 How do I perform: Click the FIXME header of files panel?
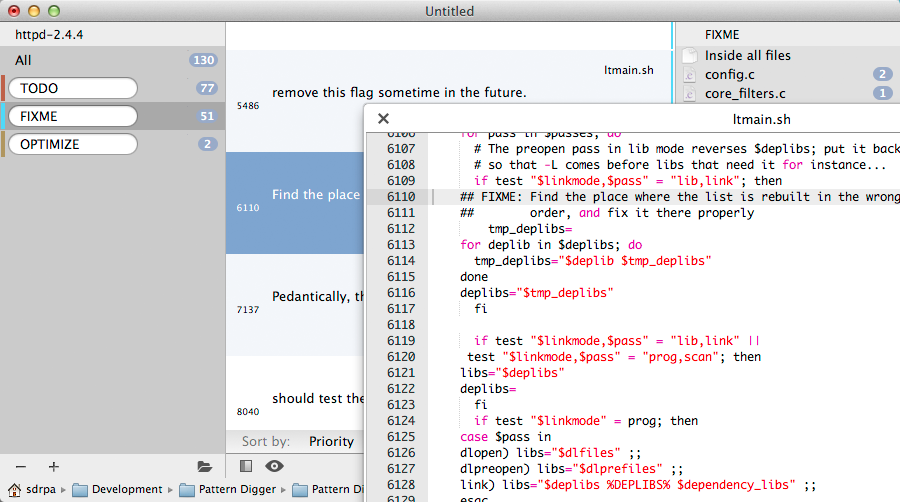[x=722, y=34]
